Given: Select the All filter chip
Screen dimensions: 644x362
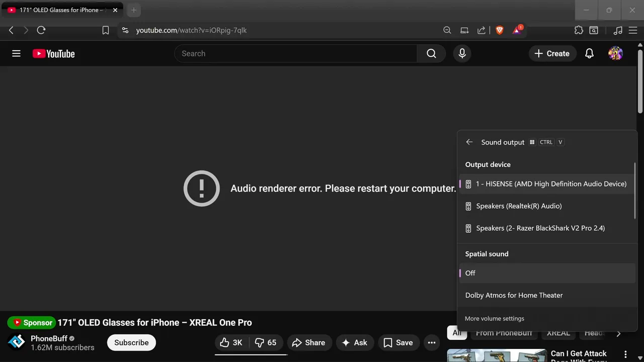Looking at the screenshot, I should 456,333.
